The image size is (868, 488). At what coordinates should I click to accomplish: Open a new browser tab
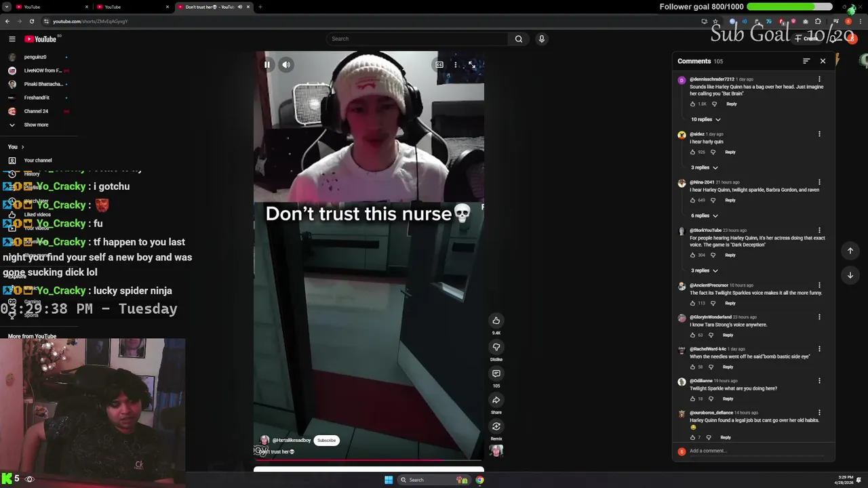pyautogui.click(x=260, y=7)
